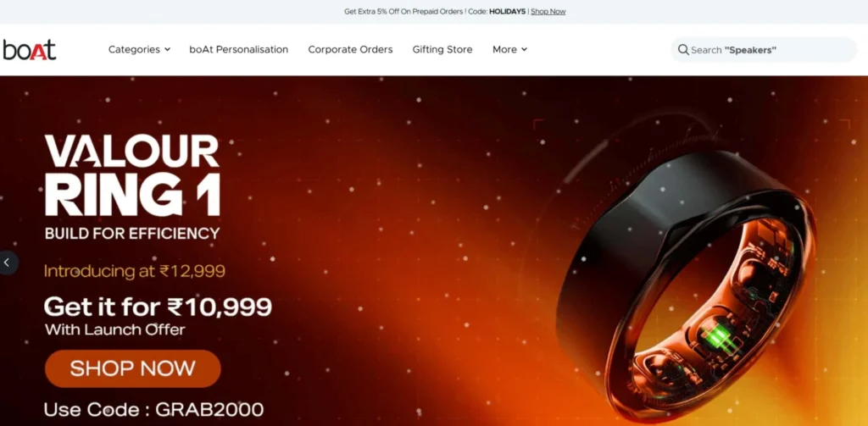Focus the Search "Speakers" field
The image size is (868, 426).
point(764,50)
